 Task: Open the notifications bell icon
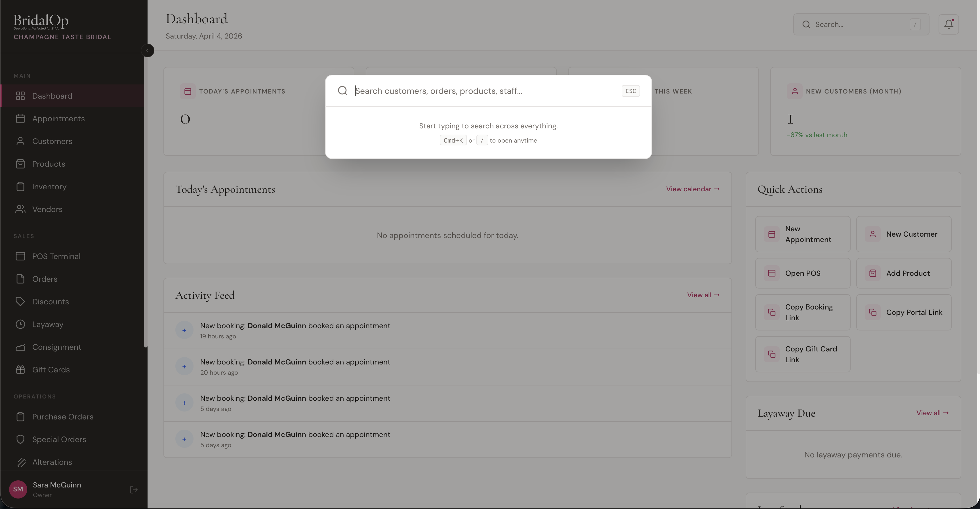coord(949,24)
